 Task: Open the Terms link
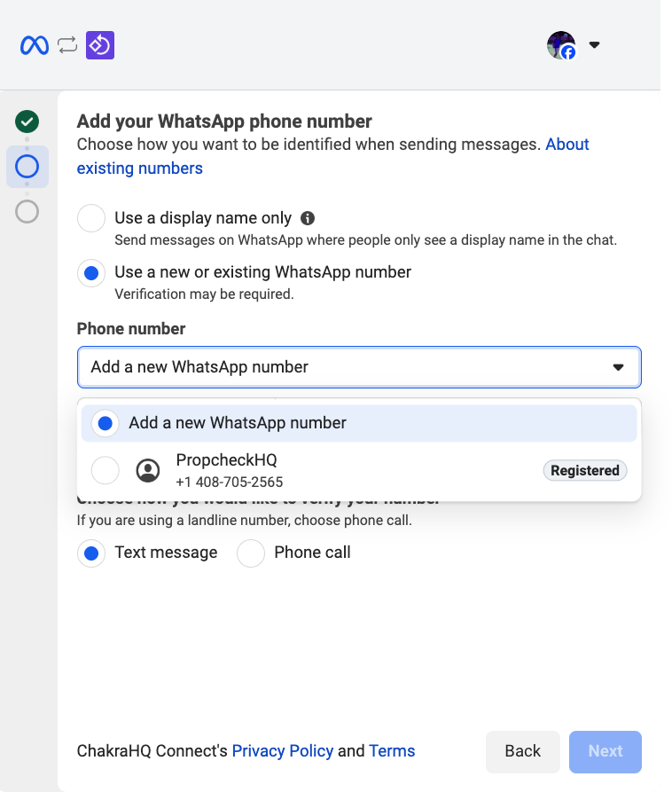pyautogui.click(x=392, y=751)
